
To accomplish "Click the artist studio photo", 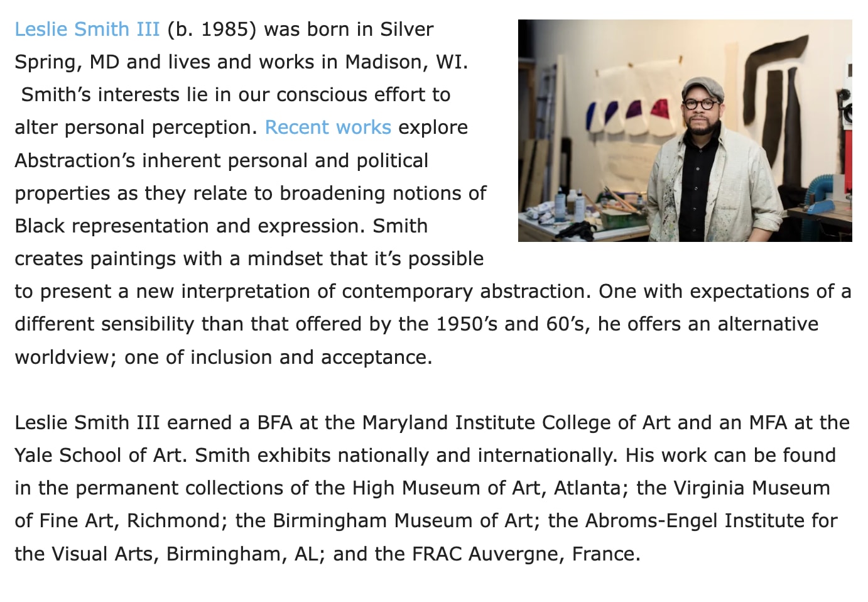I will [x=685, y=131].
